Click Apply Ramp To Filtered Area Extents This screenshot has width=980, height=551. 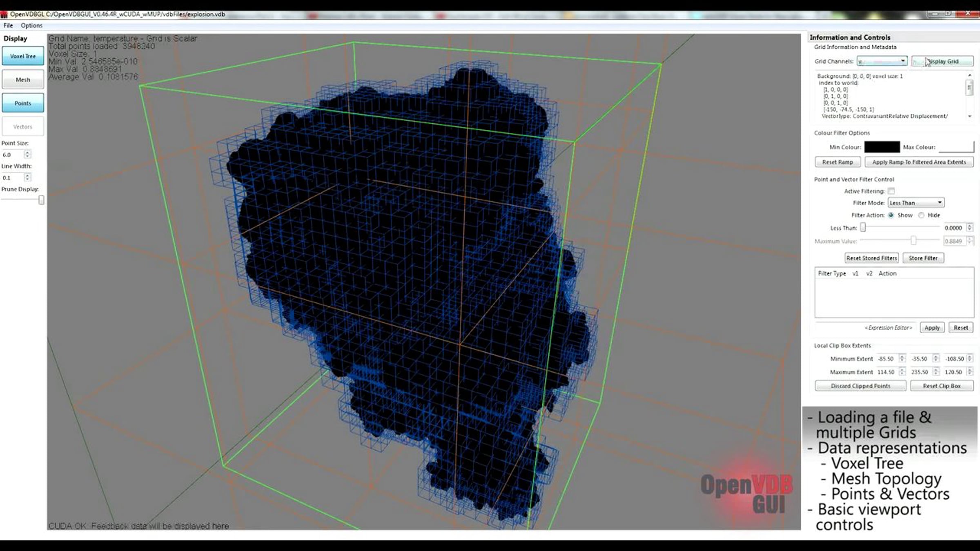[919, 162]
